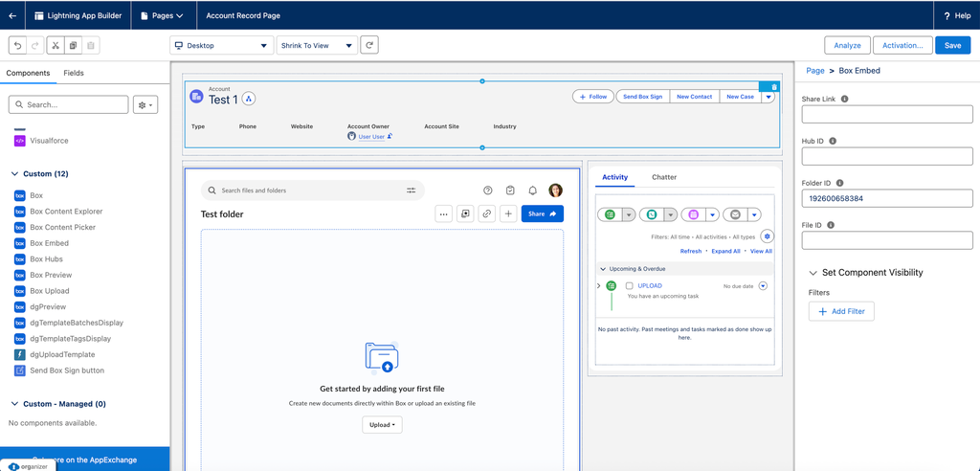Viewport: 980px width, 471px height.
Task: Refresh the canvas preview
Action: 369,45
